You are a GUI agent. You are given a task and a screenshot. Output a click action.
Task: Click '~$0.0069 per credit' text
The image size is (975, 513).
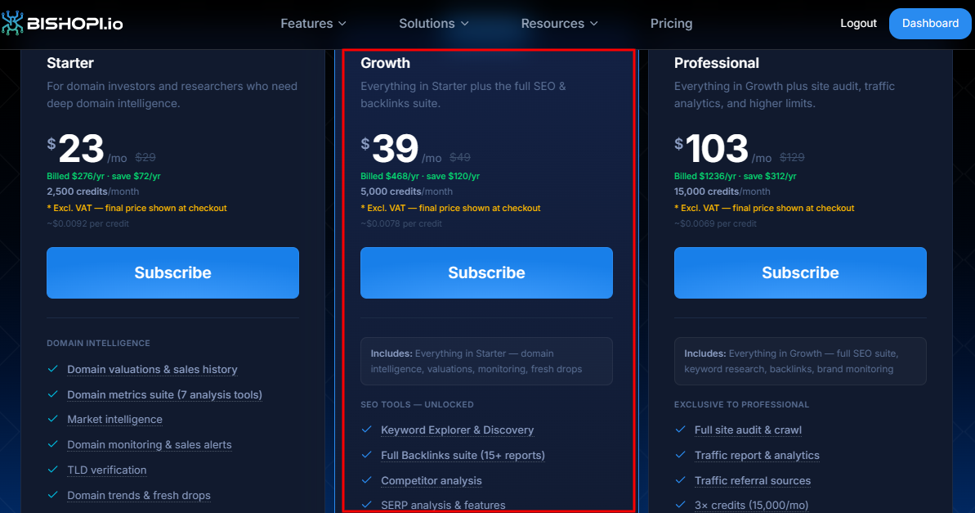715,223
